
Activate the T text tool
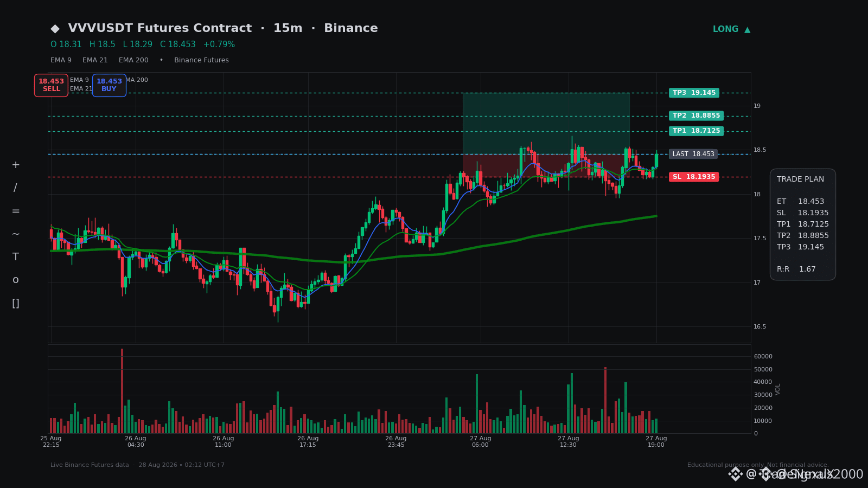click(16, 257)
